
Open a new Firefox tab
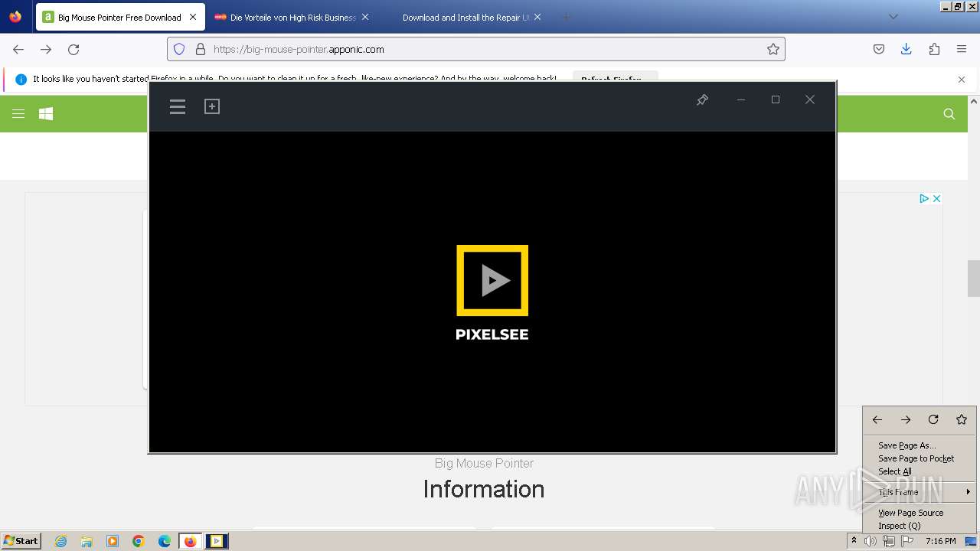[566, 17]
